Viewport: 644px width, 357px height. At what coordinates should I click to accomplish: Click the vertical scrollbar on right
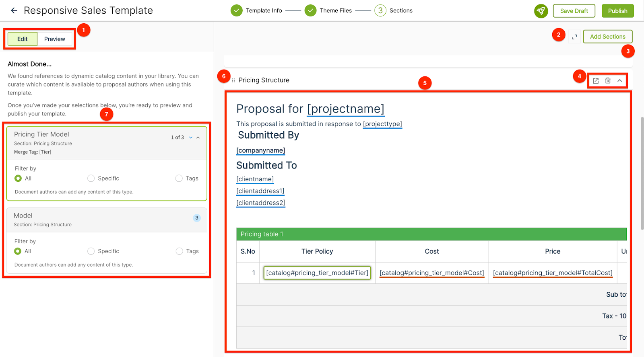(x=642, y=173)
